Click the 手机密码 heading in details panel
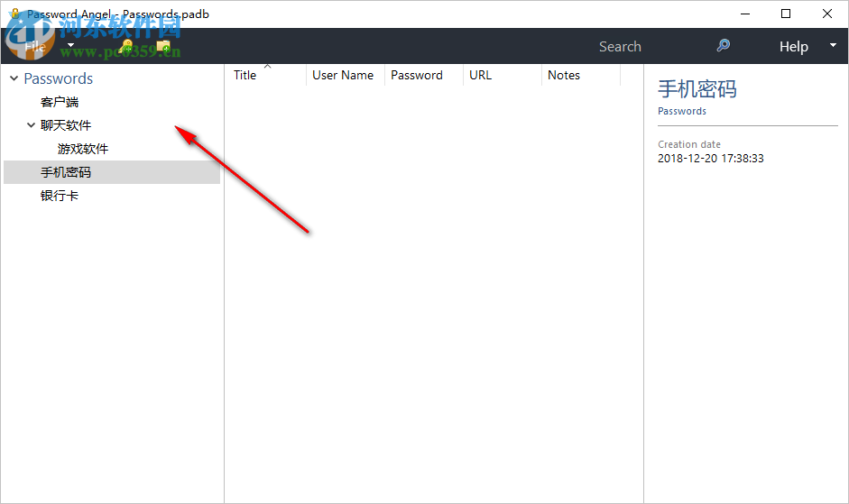 697,88
